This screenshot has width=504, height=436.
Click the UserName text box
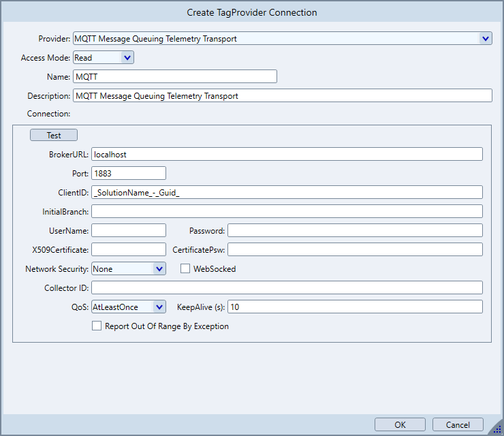128,231
